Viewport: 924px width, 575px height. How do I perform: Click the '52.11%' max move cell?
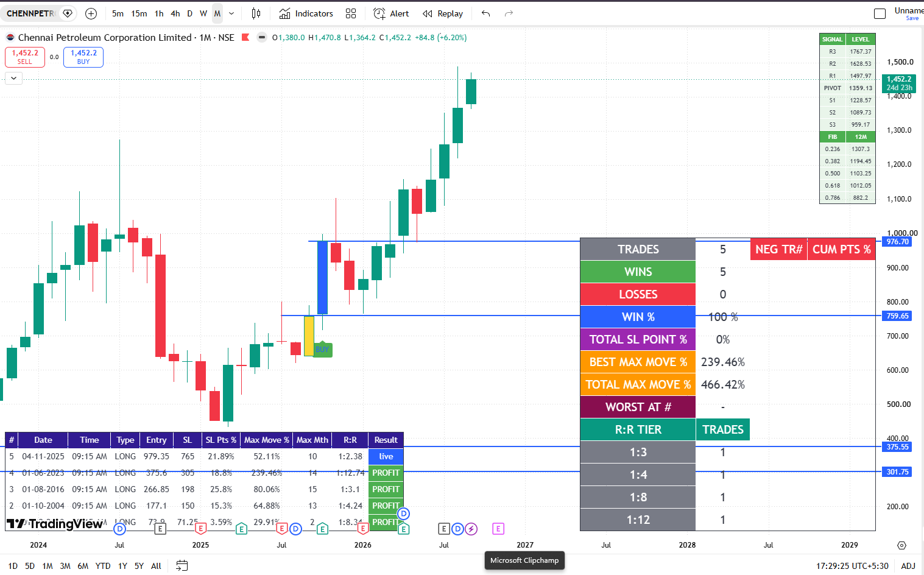[267, 456]
